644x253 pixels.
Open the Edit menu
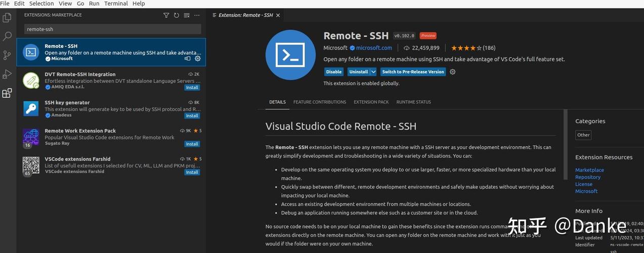point(19,4)
